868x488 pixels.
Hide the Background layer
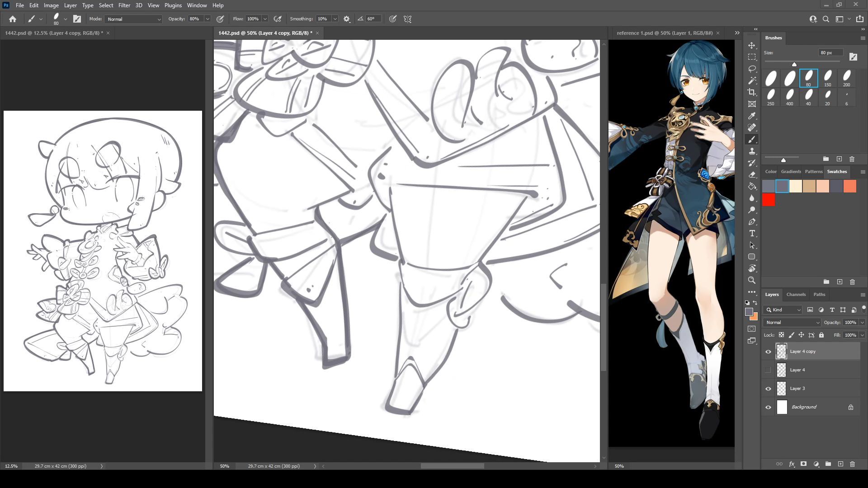768,407
